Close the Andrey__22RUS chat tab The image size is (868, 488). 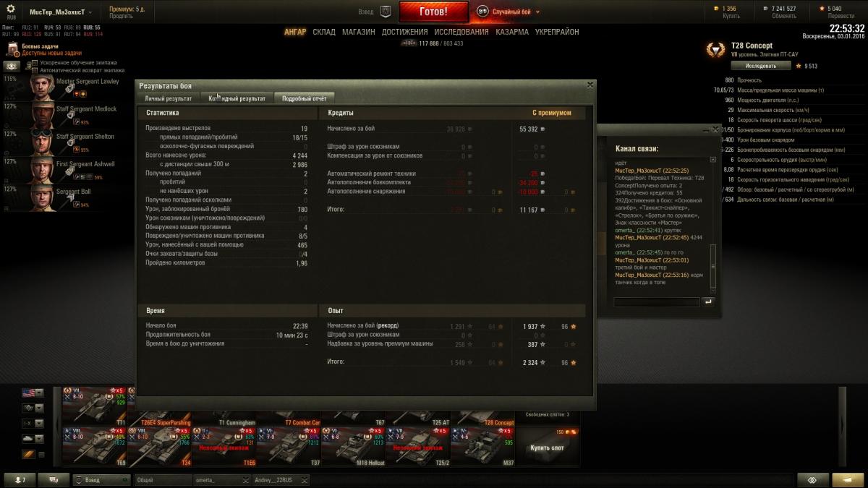coord(305,480)
